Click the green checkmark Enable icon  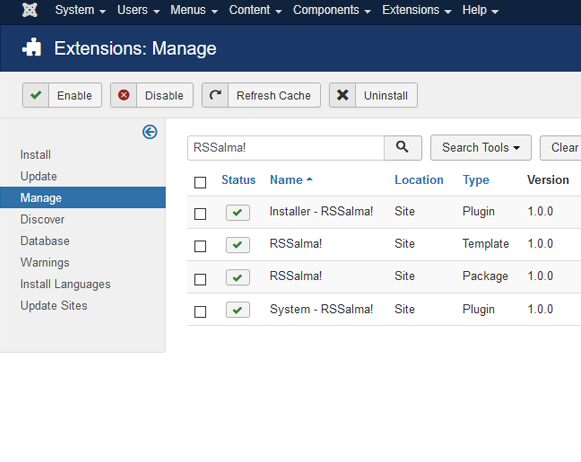pos(36,95)
